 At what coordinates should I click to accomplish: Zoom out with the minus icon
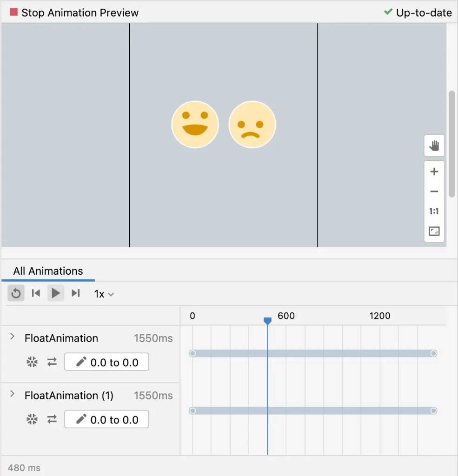coord(434,192)
